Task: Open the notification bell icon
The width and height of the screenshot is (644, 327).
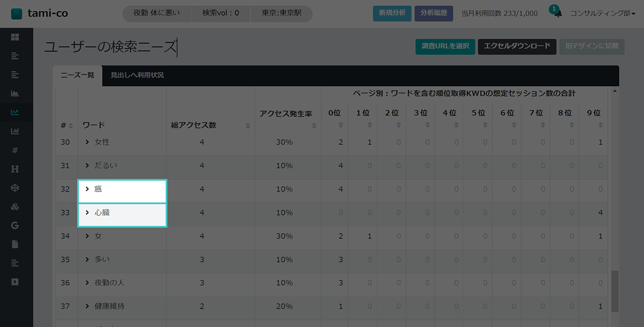Action: click(x=558, y=13)
